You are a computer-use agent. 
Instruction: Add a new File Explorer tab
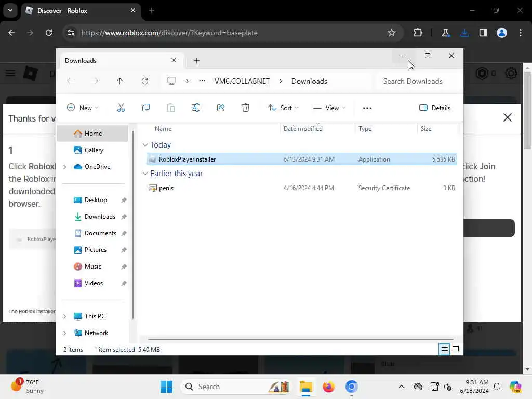click(196, 61)
